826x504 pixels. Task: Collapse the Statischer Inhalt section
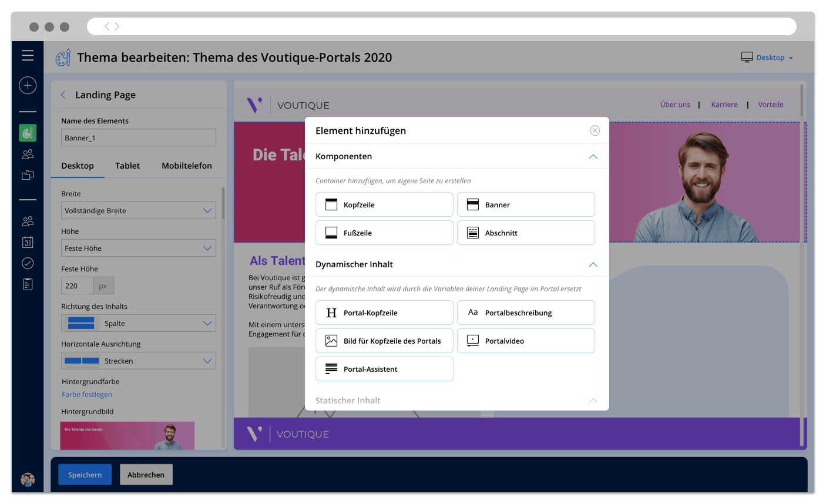(593, 401)
